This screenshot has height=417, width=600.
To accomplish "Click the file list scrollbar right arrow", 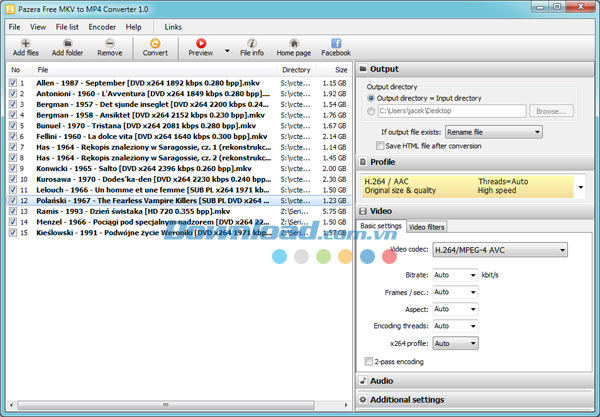I will point(346,405).
